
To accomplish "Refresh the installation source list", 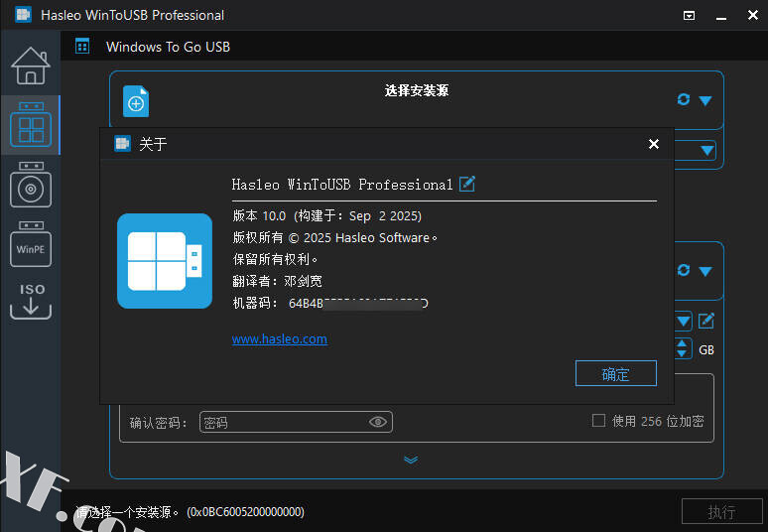I will tap(683, 100).
